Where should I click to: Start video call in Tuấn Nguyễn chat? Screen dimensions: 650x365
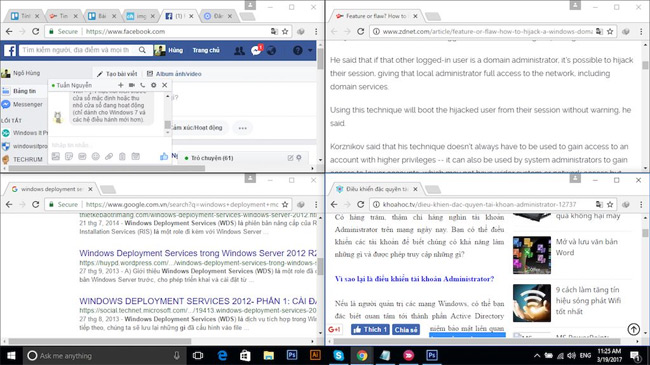point(132,85)
